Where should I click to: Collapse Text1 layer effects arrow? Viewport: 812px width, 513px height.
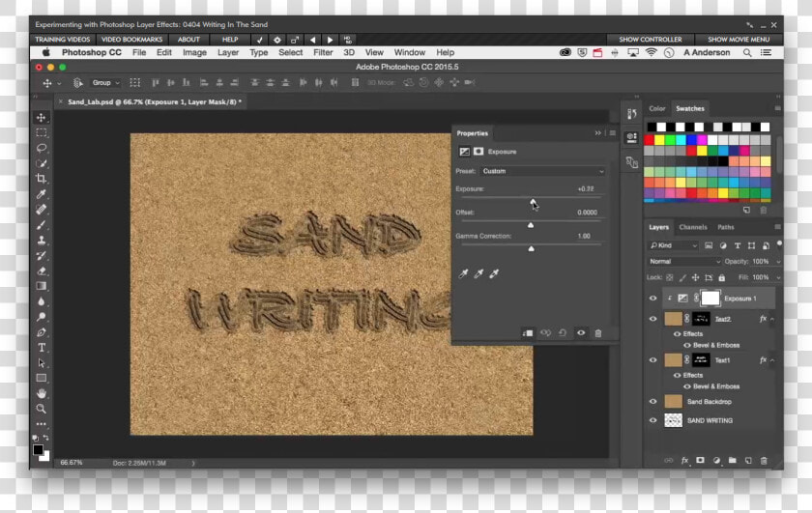click(x=772, y=360)
